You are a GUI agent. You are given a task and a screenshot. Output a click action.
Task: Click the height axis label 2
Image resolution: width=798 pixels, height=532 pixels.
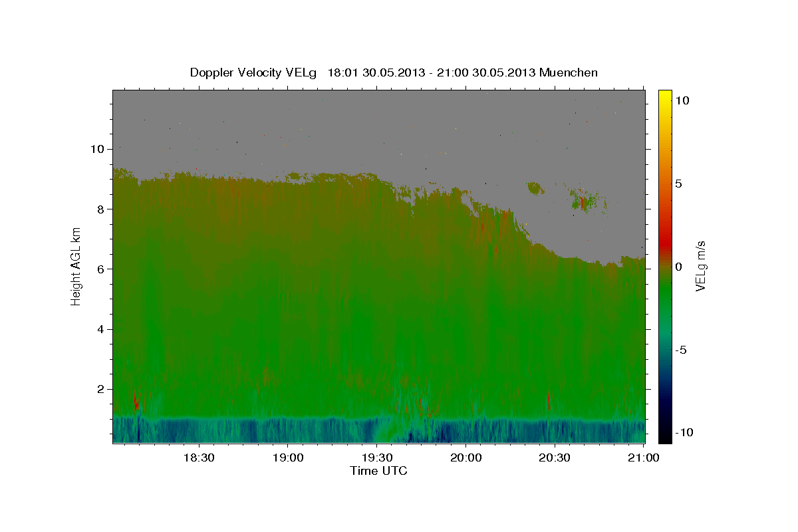coord(101,389)
